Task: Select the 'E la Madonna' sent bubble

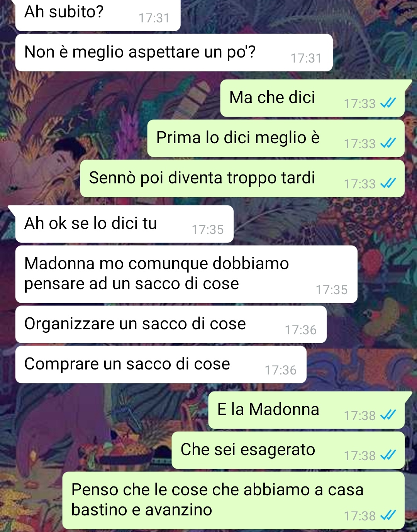Action: 307,410
